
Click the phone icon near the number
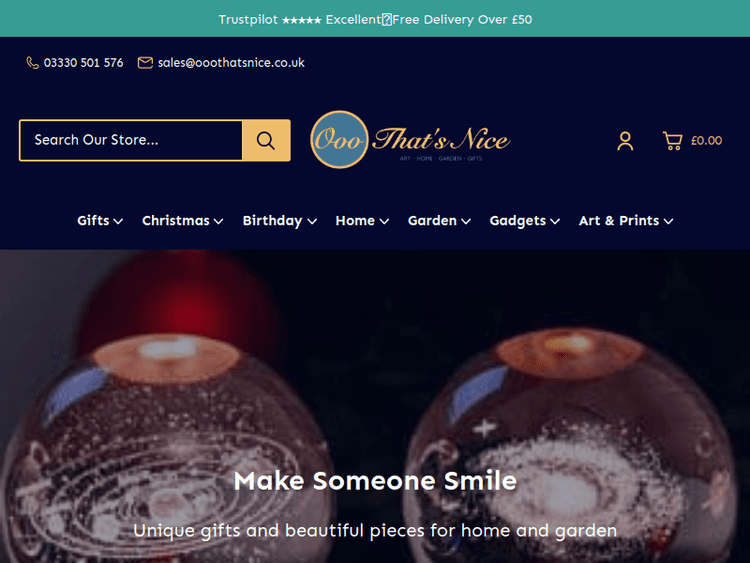pyautogui.click(x=32, y=63)
